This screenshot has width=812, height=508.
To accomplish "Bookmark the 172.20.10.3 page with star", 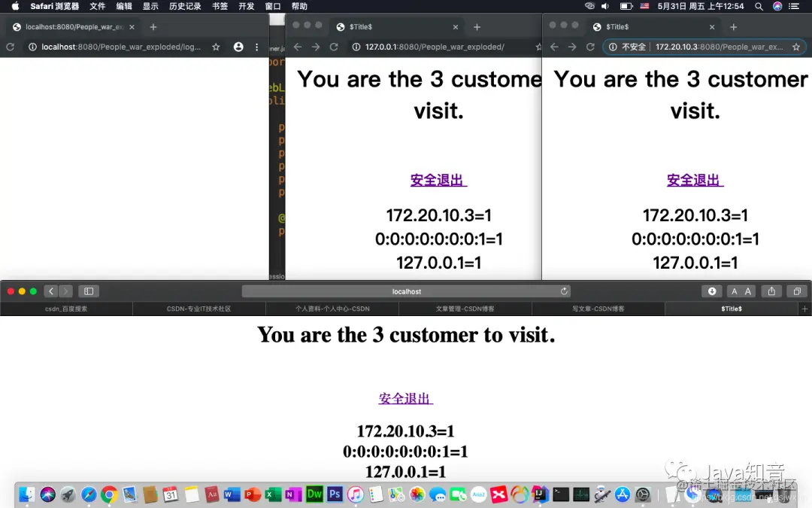I will 796,47.
